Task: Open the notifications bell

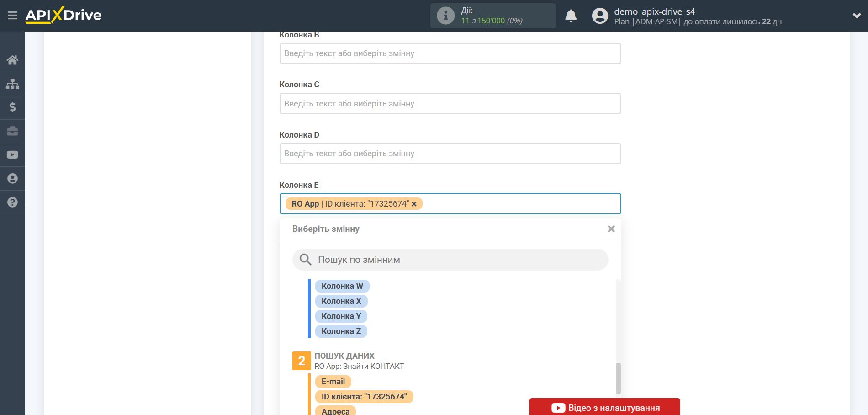Action: (x=571, y=16)
